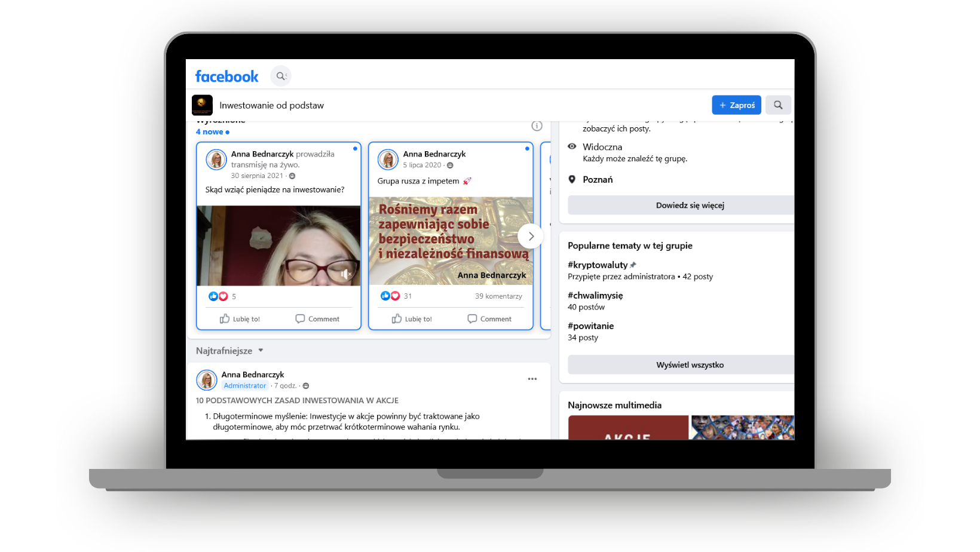This screenshot has height=552, width=980.
Task: Click the pin icon next to #kryptowaluty
Action: click(633, 265)
